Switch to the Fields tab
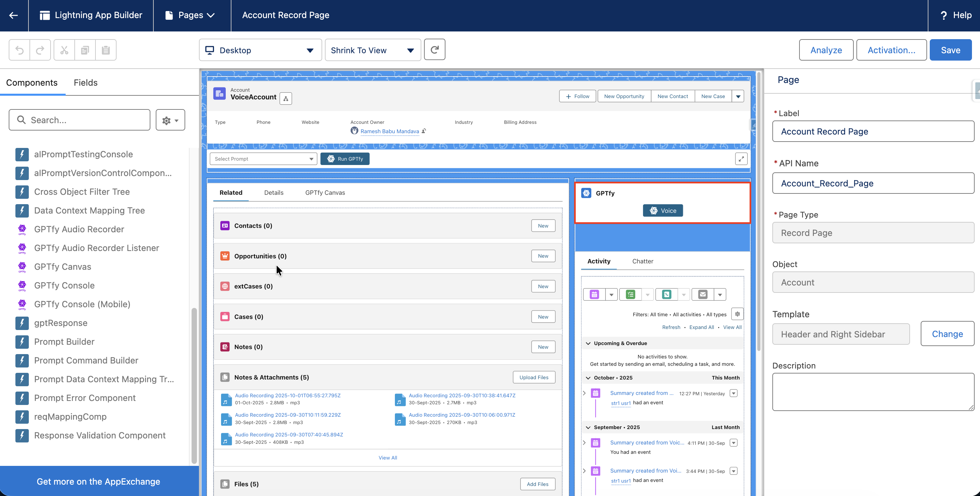This screenshot has width=980, height=496. click(x=86, y=82)
